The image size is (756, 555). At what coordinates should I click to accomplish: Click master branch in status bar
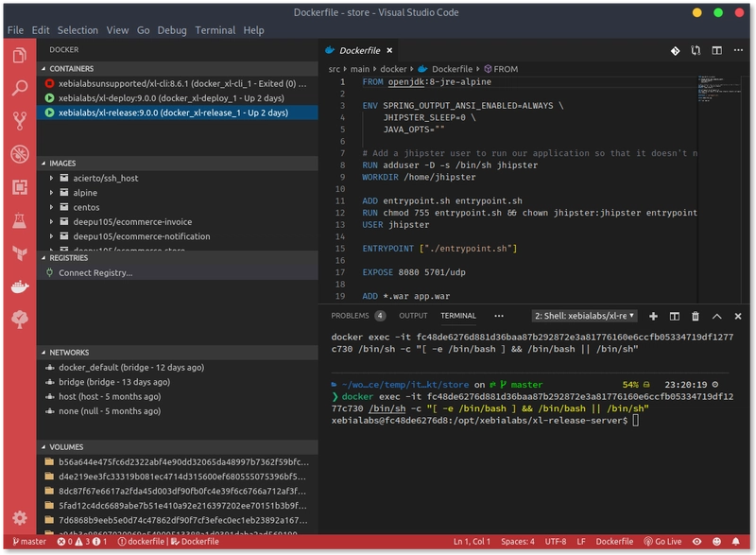tap(29, 542)
